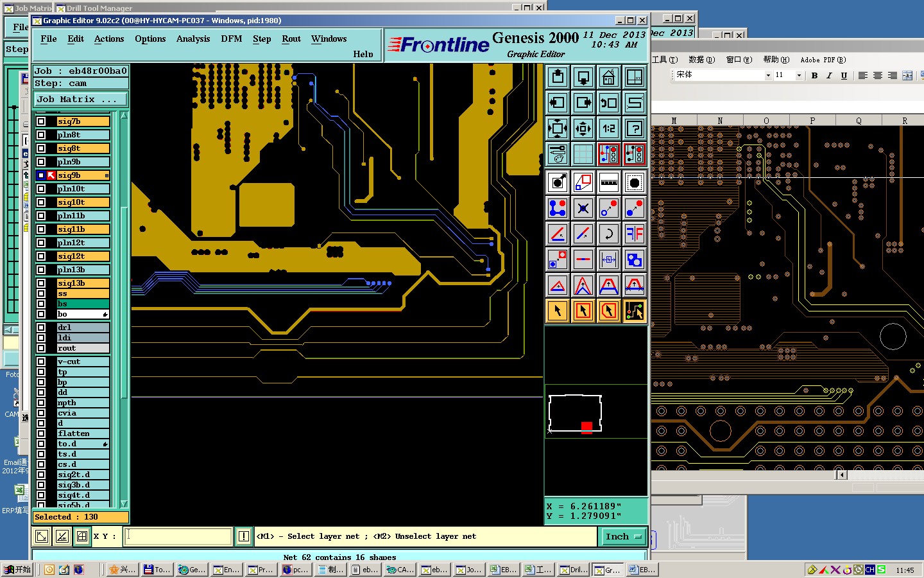Open the File menu in Graphic Editor
Screen dimensions: 924x578
pyautogui.click(x=48, y=39)
